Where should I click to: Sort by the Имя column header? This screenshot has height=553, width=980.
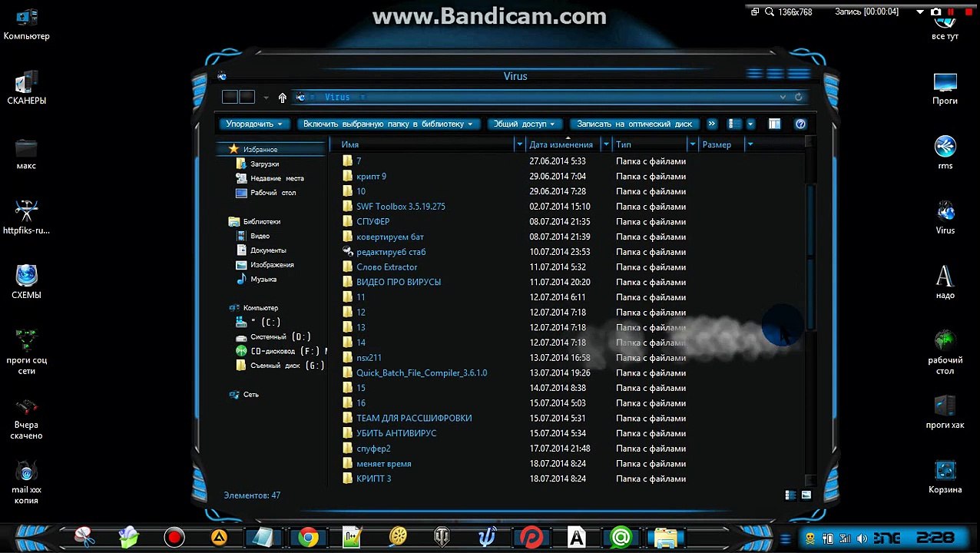pos(422,144)
